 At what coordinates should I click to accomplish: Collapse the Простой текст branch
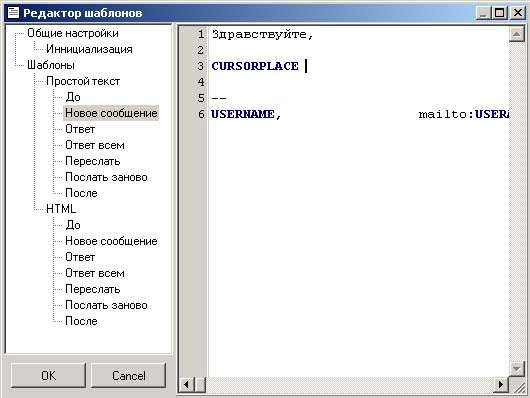83,81
